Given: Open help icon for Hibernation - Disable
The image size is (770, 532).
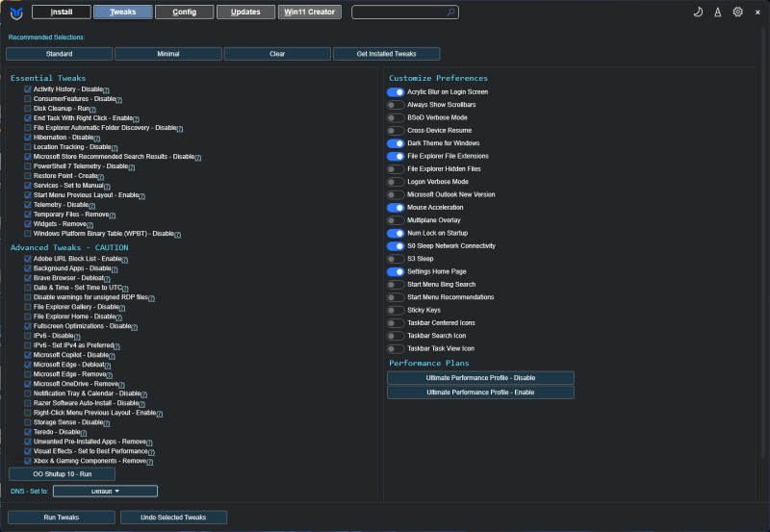Looking at the screenshot, I should click(97, 139).
